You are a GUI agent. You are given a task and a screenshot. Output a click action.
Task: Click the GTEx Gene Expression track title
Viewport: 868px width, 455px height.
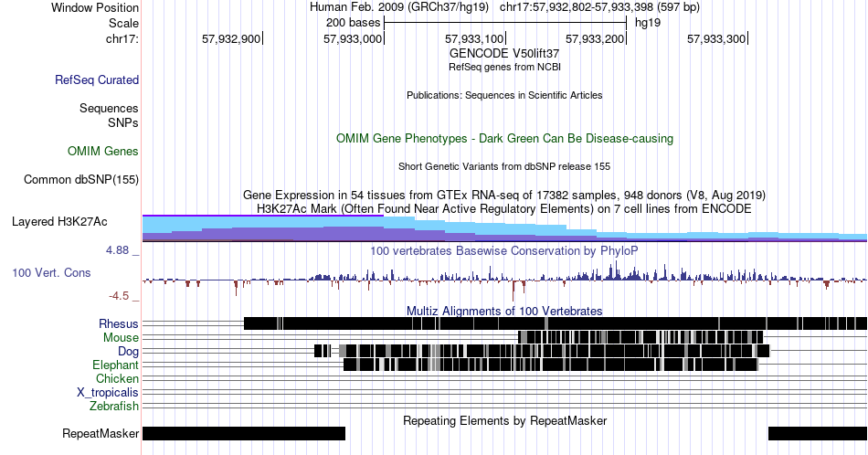(x=504, y=195)
